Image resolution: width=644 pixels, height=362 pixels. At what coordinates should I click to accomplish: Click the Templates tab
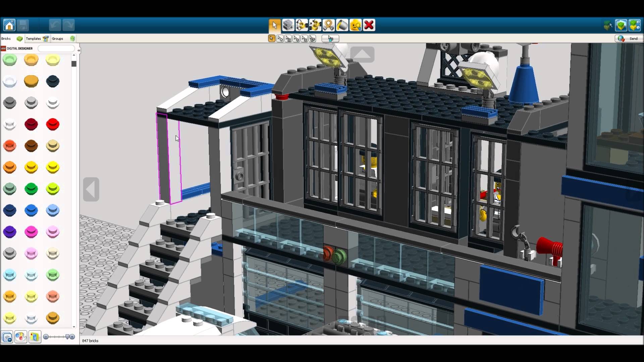[x=34, y=39]
